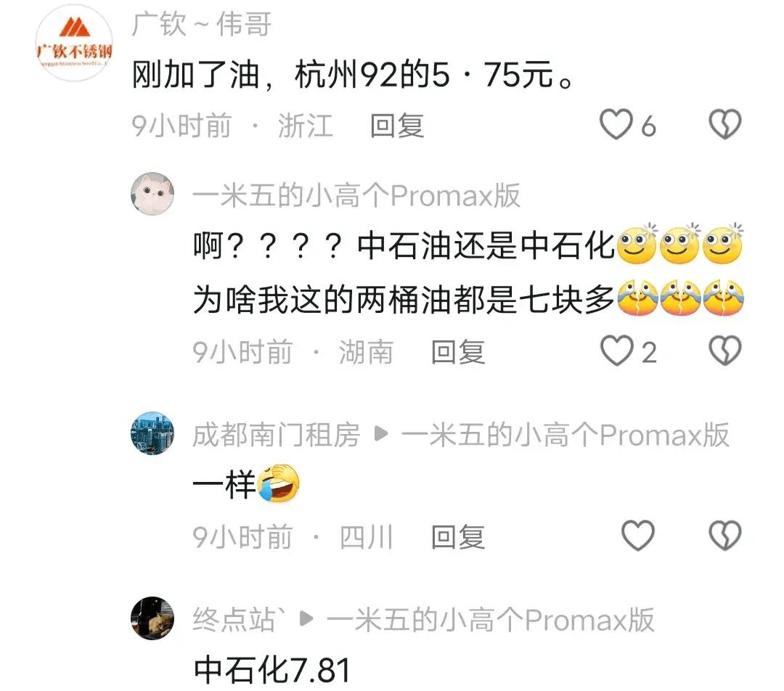This screenshot has height=691, width=784.
Task: Open username 广钦~伟哥
Action: pyautogui.click(x=202, y=24)
